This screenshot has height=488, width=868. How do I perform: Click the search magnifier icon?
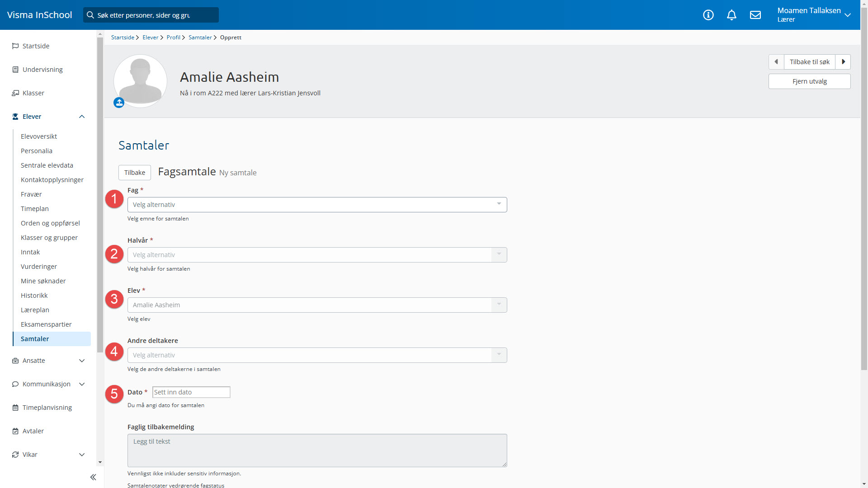(x=90, y=15)
